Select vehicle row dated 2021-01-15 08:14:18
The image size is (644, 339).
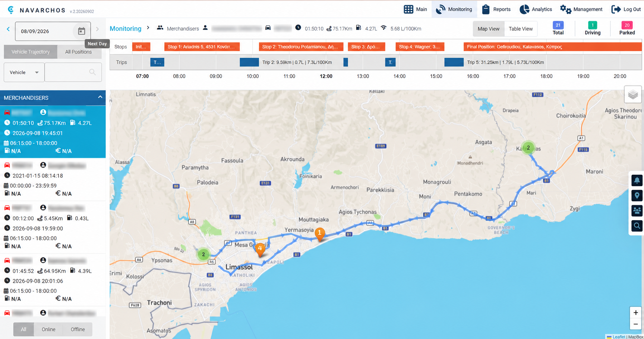53,180
